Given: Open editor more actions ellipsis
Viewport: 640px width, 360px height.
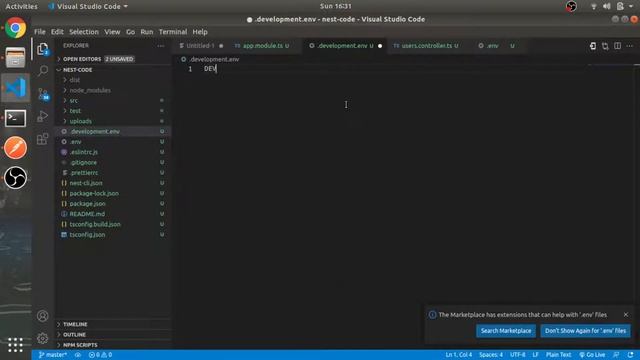Looking at the screenshot, I should (x=630, y=46).
